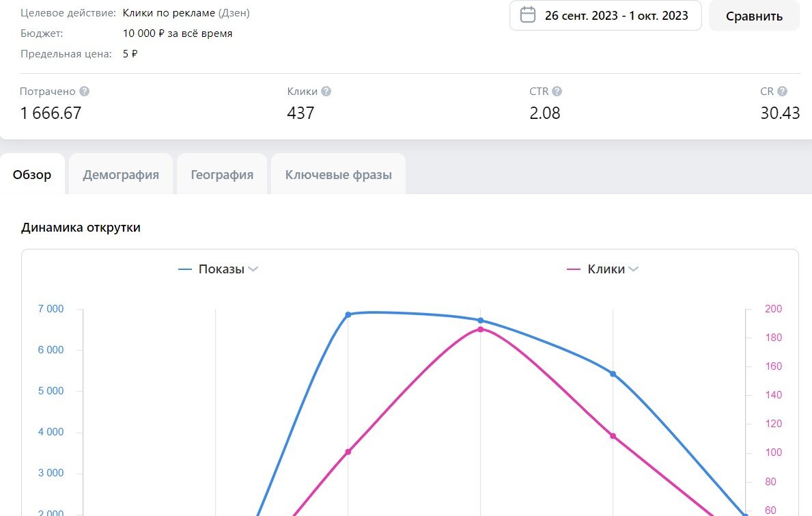Click the question mark beside CR
This screenshot has height=516, width=812.
(782, 91)
